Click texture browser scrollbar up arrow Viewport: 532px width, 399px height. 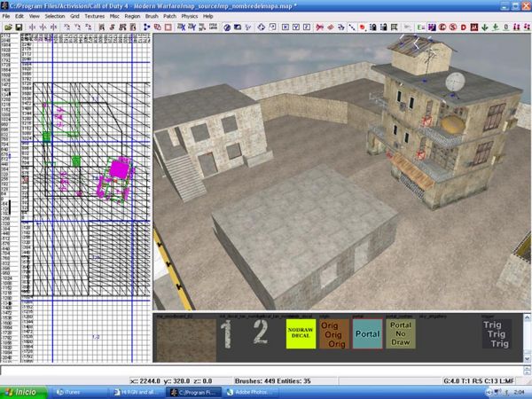point(527,317)
